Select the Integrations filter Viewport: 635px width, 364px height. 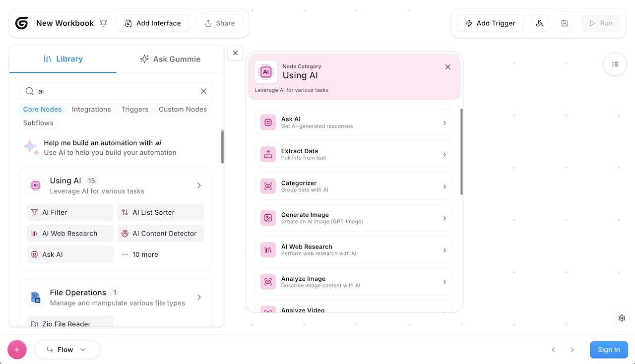[x=91, y=110]
